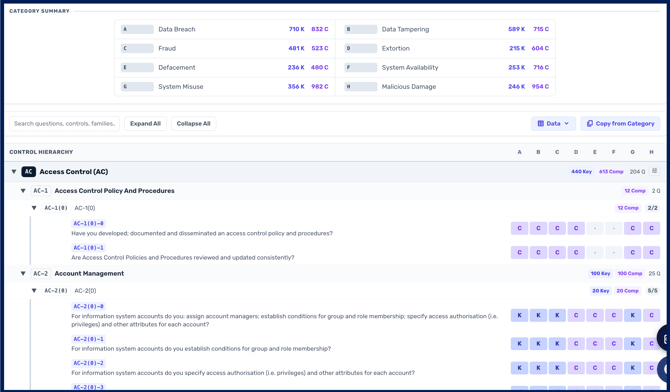
Task: Click the 100 Comp badge on Account Management
Action: [630, 274]
